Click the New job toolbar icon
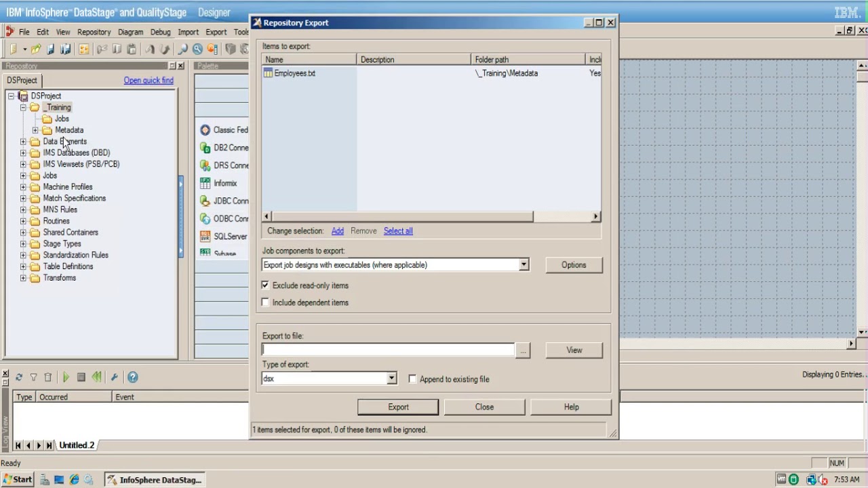Viewport: 868px width, 488px height. click(x=13, y=49)
